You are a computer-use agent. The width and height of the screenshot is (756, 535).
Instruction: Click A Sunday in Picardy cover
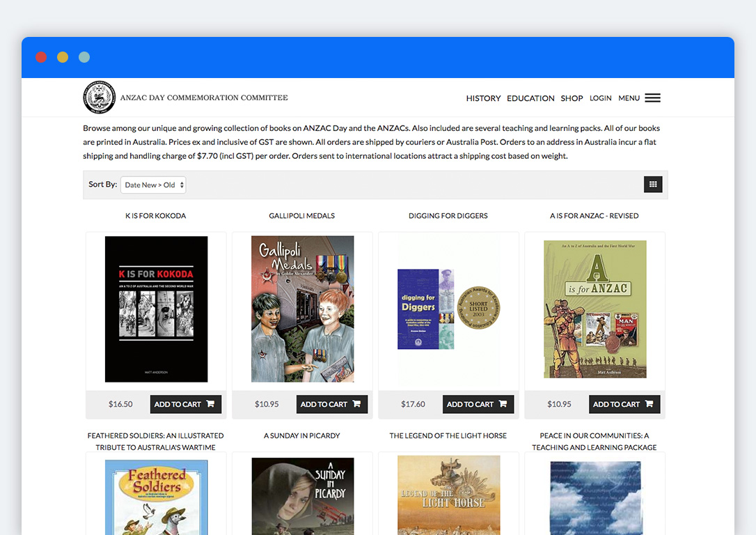302,496
